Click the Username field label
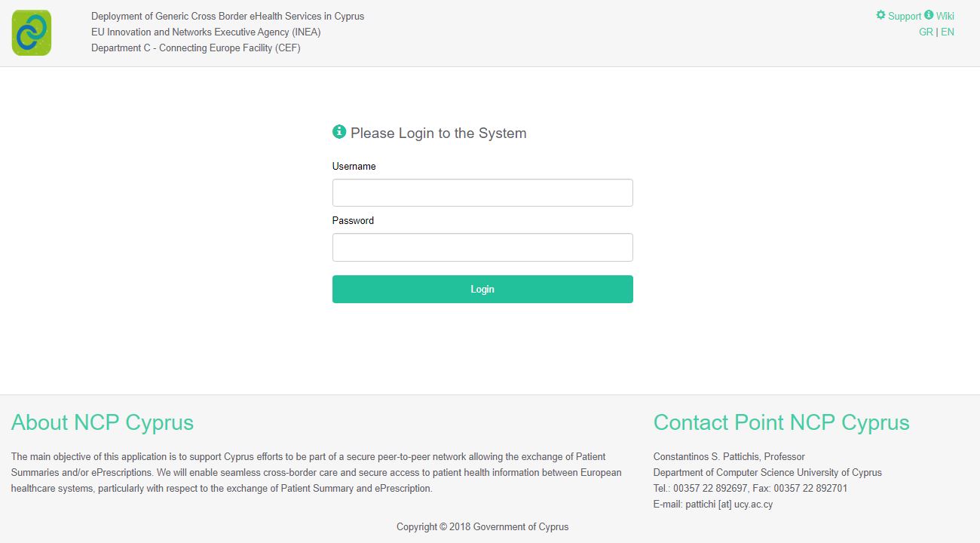The height and width of the screenshot is (543, 980). pos(354,166)
